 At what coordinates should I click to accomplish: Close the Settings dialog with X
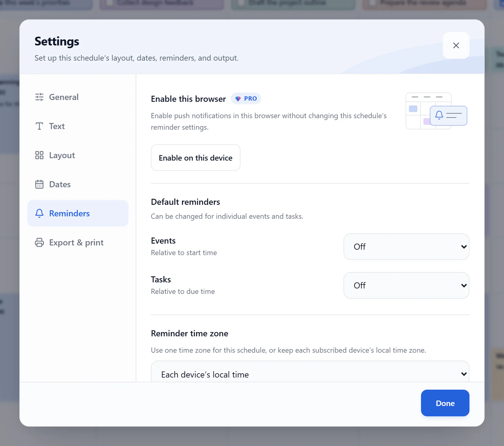click(x=456, y=45)
